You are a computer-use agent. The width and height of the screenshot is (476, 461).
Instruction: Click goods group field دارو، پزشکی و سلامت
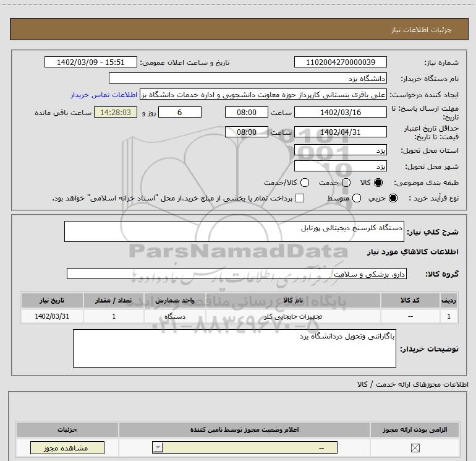coord(237,274)
